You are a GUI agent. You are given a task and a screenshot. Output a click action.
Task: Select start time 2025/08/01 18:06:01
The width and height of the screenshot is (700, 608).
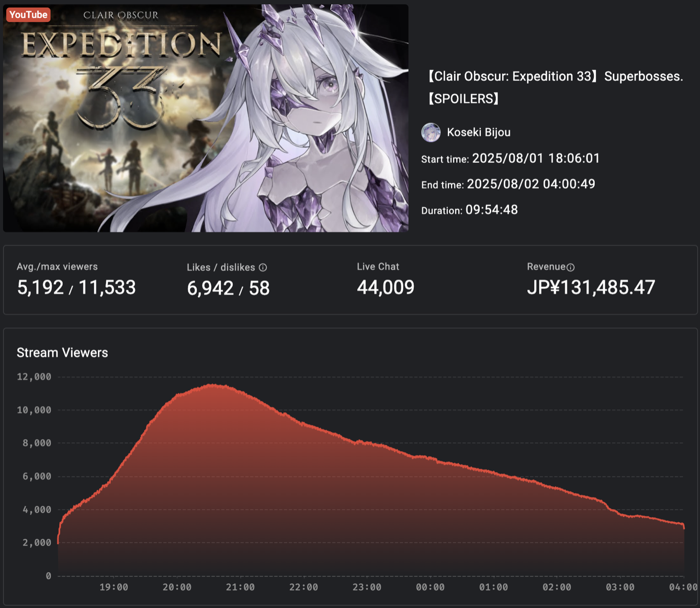pyautogui.click(x=536, y=159)
